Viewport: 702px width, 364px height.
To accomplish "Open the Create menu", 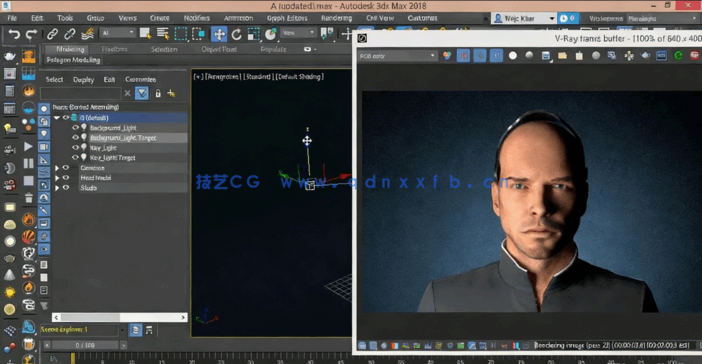I will 159,18.
